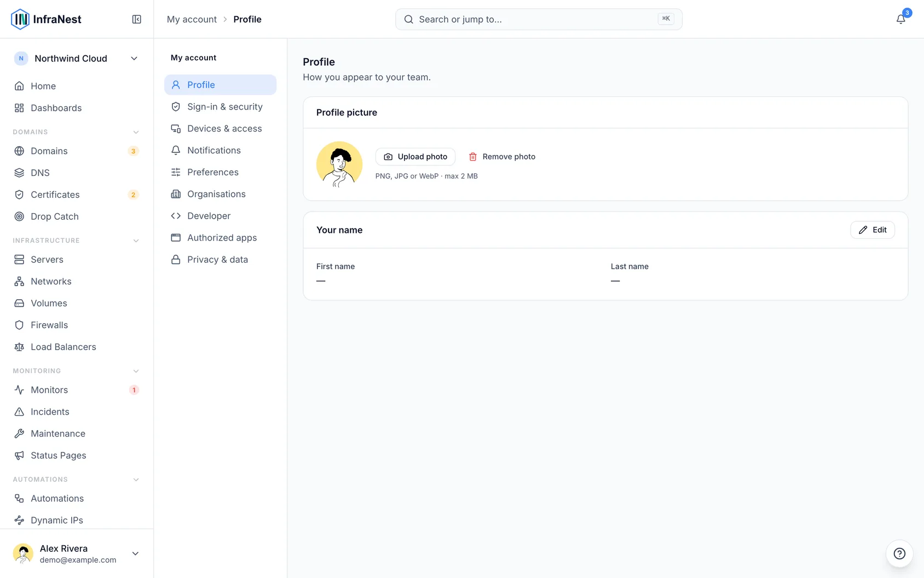Open Dashboards from the sidebar
This screenshot has width=924, height=578.
click(77, 108)
